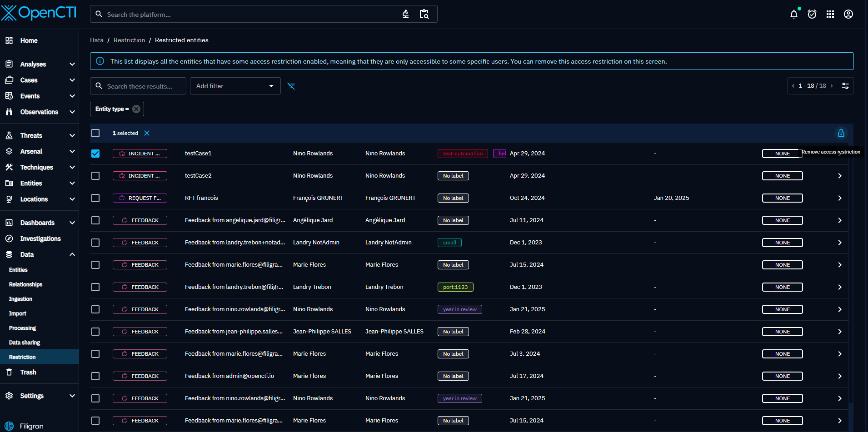Image resolution: width=868 pixels, height=432 pixels.
Task: Open the Add filter dropdown
Action: click(x=235, y=86)
